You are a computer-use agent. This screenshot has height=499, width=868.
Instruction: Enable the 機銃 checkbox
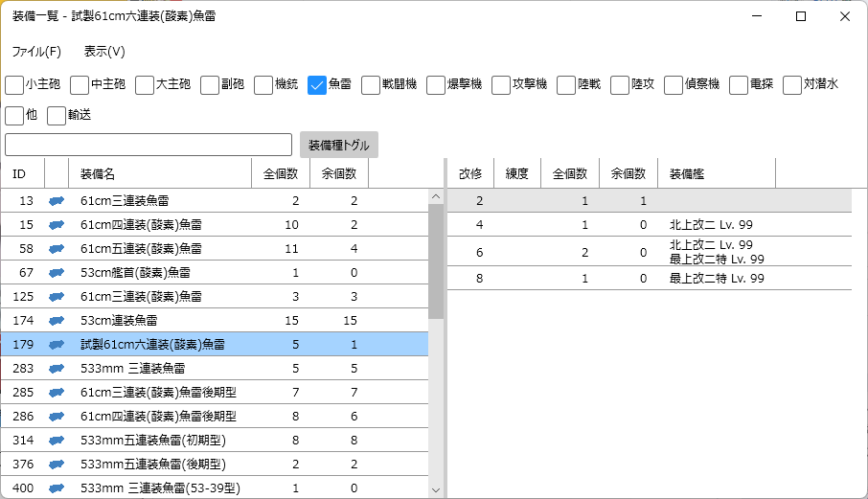[x=263, y=84]
